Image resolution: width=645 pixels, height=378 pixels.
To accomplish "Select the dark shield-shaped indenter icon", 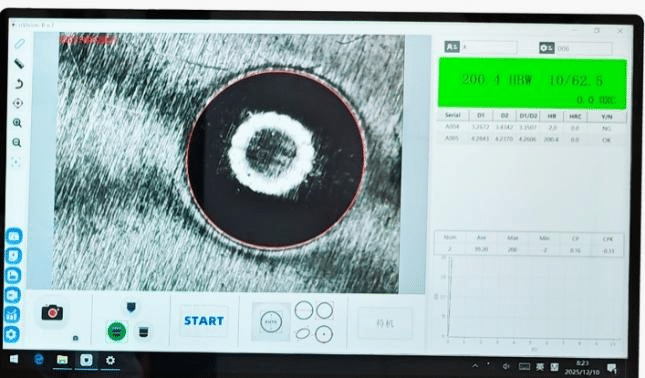I will coord(131,307).
